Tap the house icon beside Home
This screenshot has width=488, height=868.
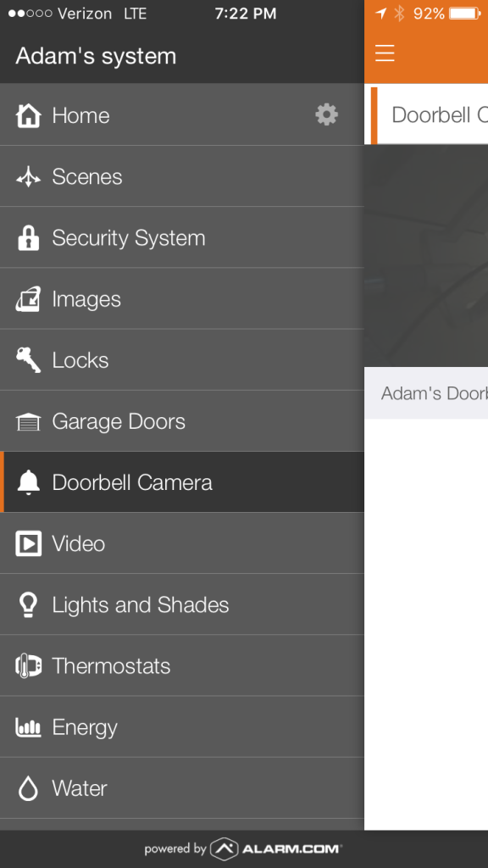click(28, 115)
